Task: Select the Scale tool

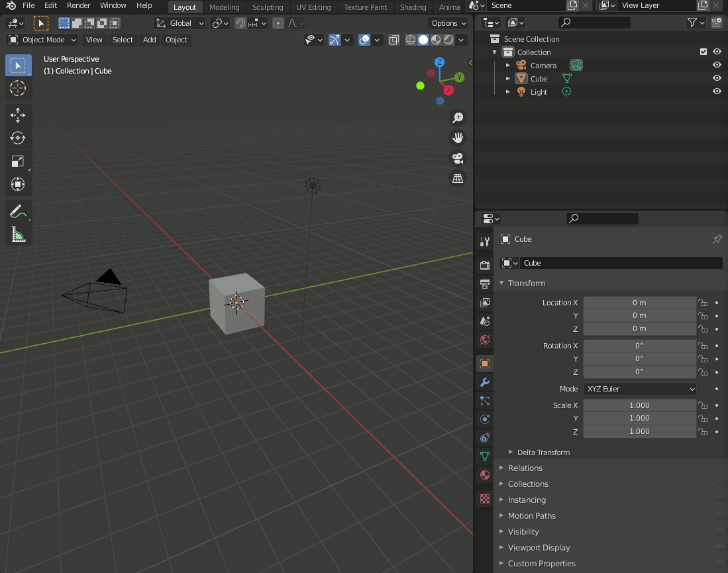Action: (18, 161)
